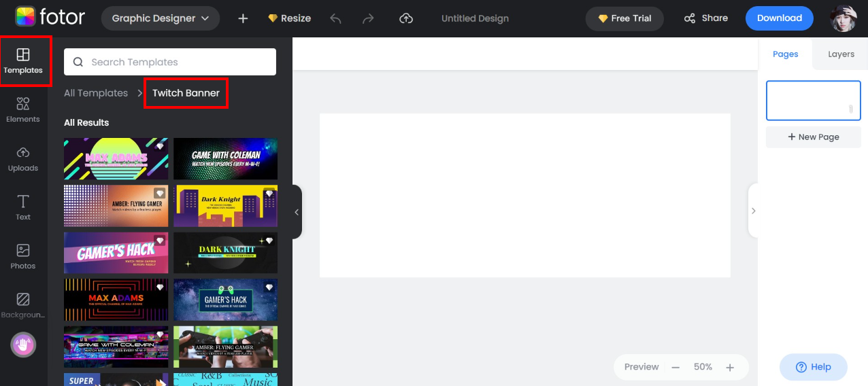The image size is (868, 386).
Task: Click the plus icon to create new design
Action: (243, 18)
